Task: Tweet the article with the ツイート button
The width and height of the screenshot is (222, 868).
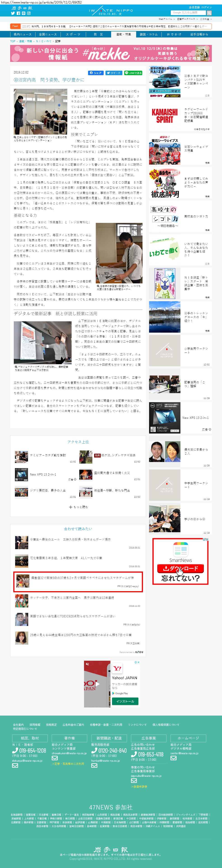Action: [114, 73]
